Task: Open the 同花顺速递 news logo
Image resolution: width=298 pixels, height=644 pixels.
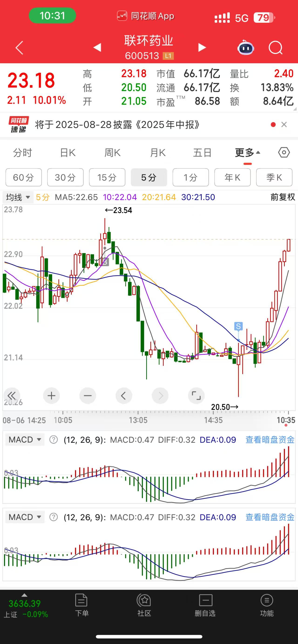Action: (19, 124)
